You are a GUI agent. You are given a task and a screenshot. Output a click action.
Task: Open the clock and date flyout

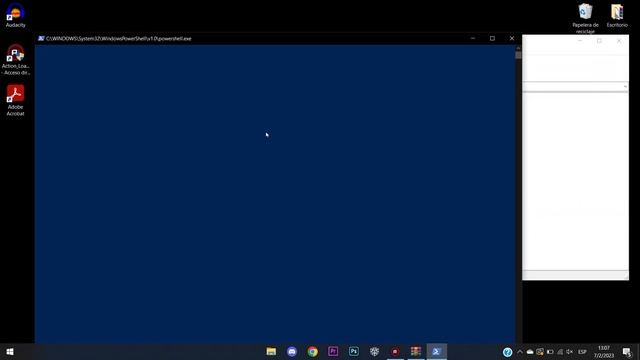pos(604,352)
